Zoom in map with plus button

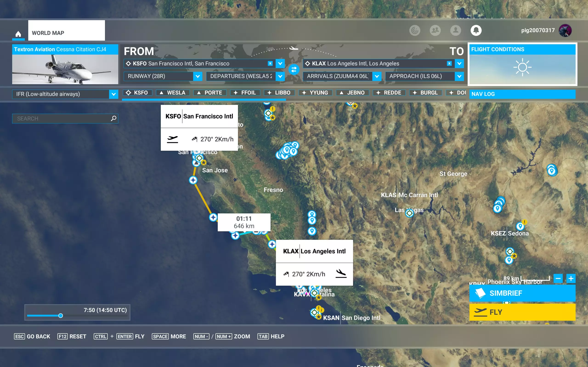tap(571, 278)
